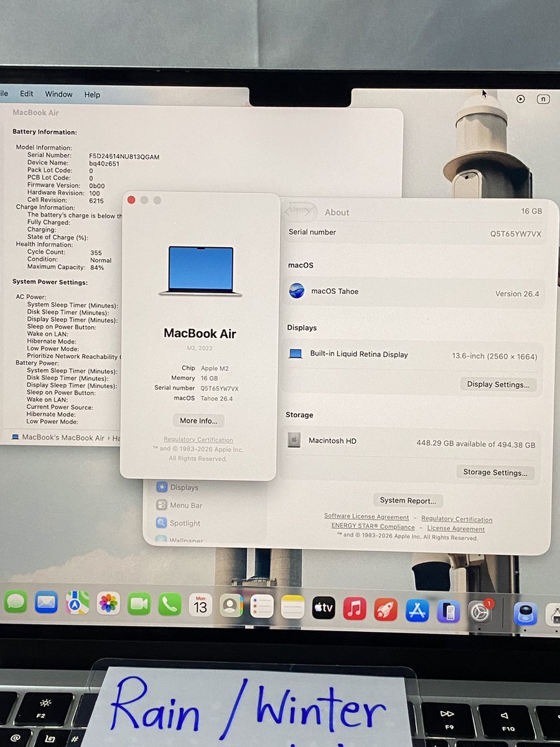
Task: Launch Apple TV from the Dock
Action: point(324,608)
